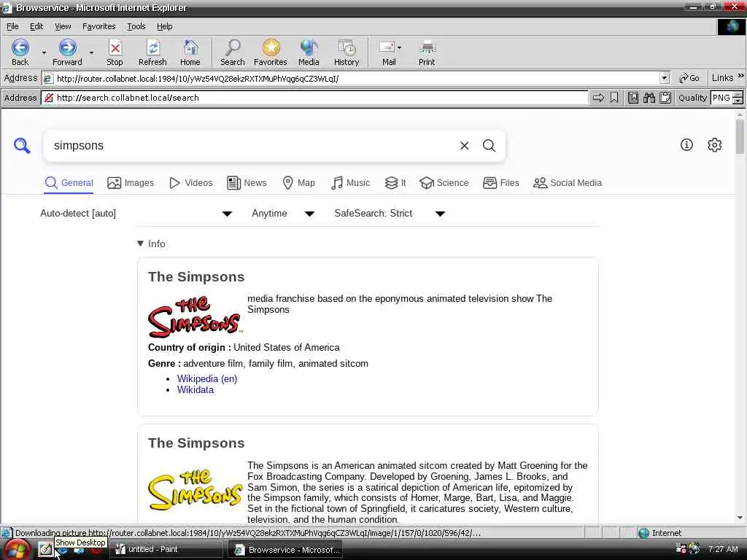
Task: Go back with the Back toolbar button
Action: point(20,52)
